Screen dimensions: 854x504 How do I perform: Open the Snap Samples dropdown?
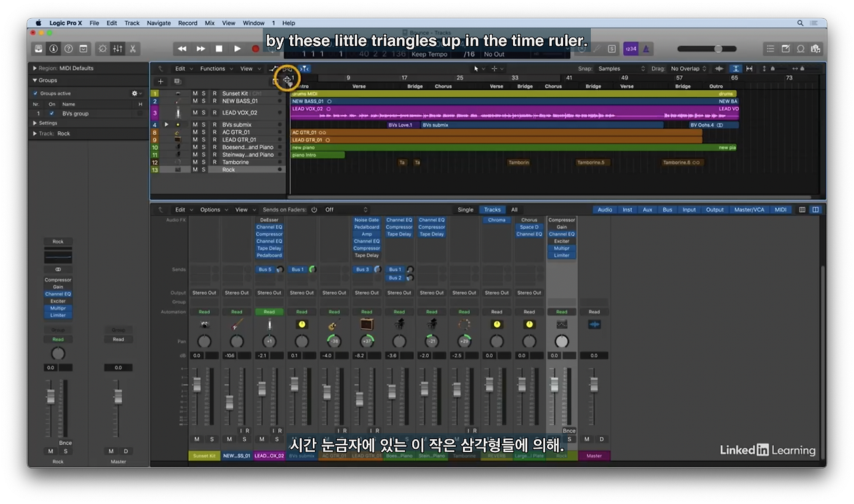[x=622, y=69]
